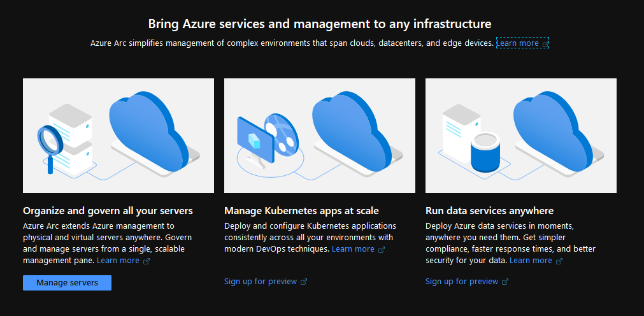Click external link icon beside Kubernetes preview signup
This screenshot has height=316, width=644.
(304, 282)
